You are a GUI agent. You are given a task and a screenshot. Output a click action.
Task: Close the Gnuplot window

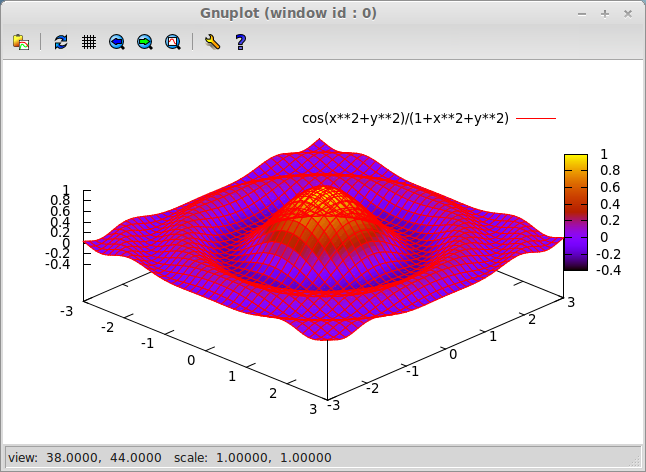pyautogui.click(x=627, y=14)
